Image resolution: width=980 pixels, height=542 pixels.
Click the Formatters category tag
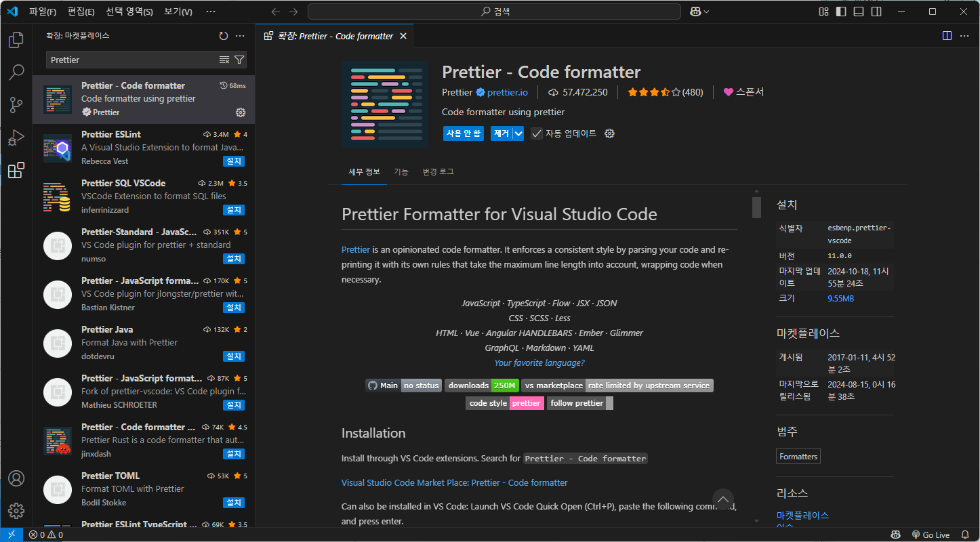pyautogui.click(x=798, y=457)
